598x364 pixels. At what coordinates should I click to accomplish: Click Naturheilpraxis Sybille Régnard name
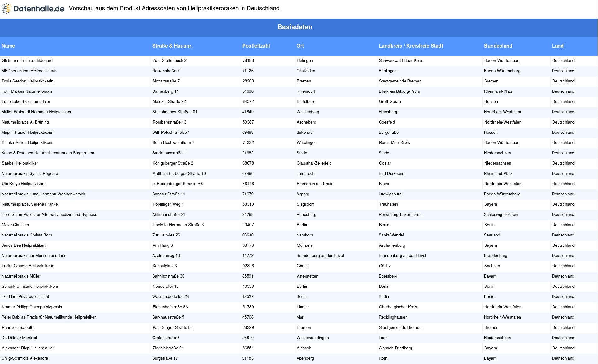30,174
